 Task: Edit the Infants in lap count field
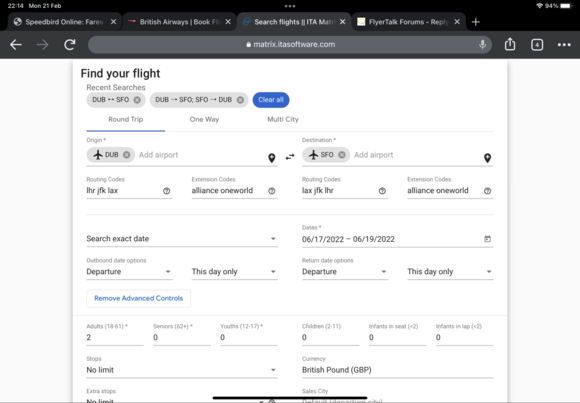pos(465,337)
